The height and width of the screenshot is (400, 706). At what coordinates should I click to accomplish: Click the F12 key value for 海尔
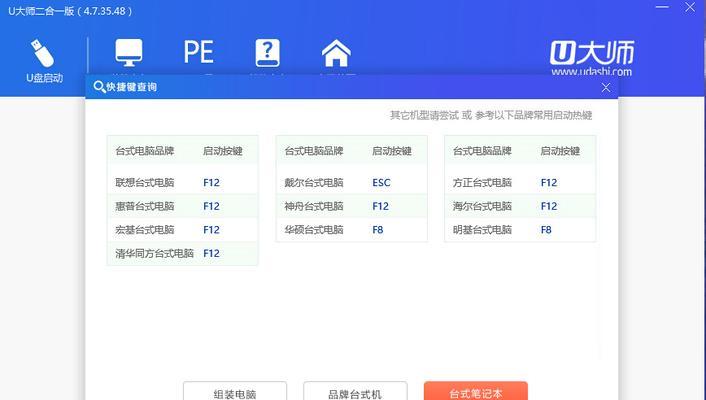point(549,206)
